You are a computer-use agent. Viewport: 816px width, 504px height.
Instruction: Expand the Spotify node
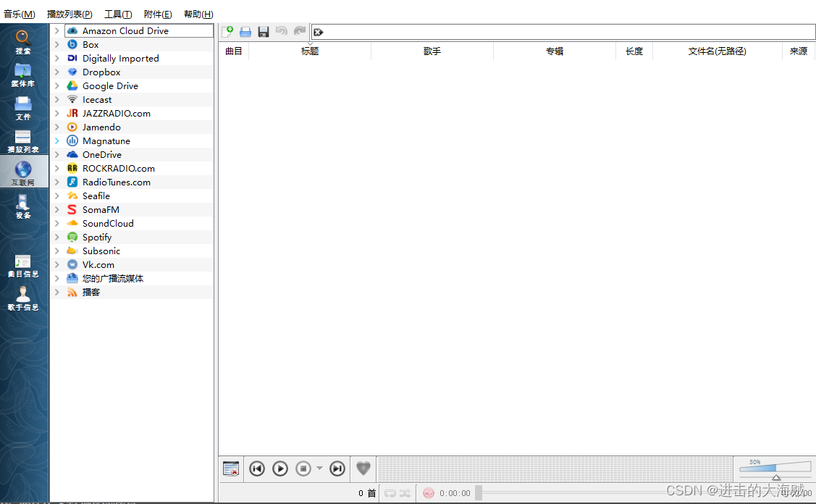(x=57, y=238)
